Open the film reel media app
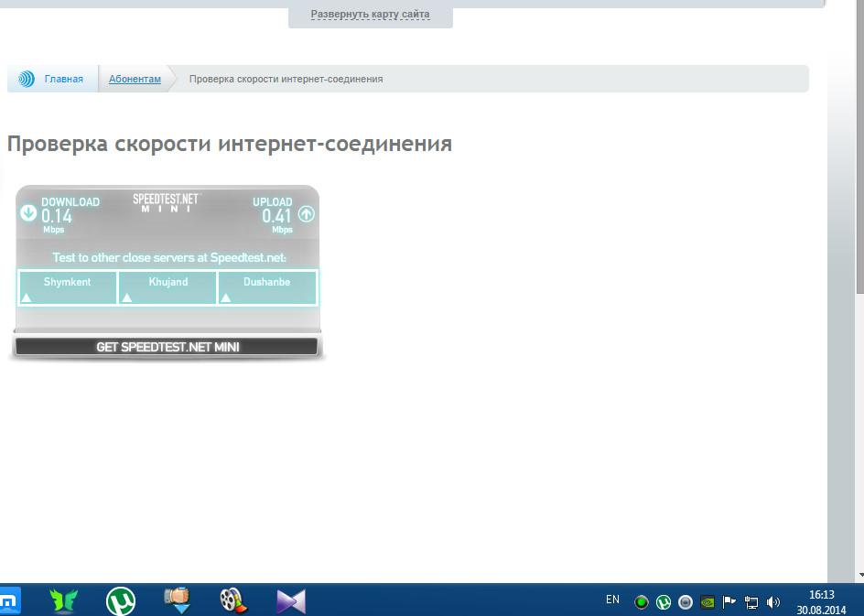This screenshot has width=864, height=616. click(233, 600)
